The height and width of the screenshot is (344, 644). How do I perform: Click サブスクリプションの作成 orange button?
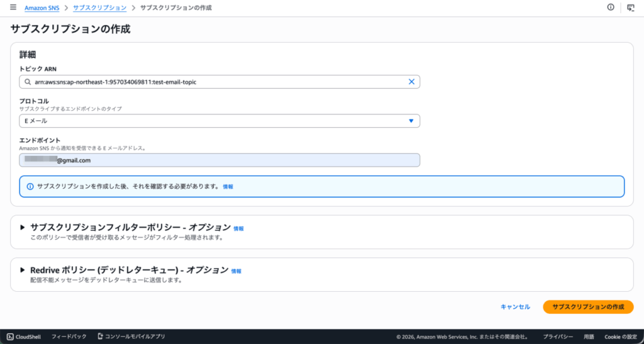click(588, 307)
